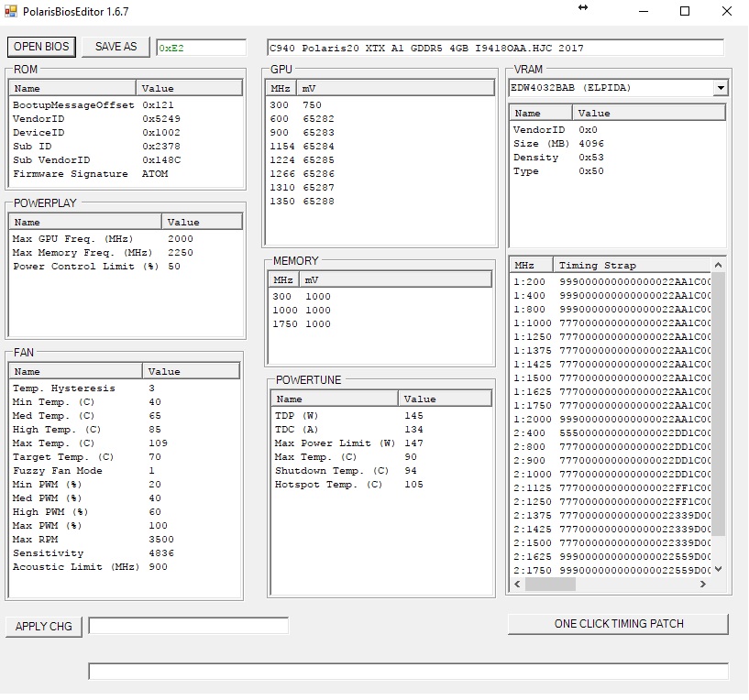The image size is (749, 700).
Task: Click the OPEN BIOS button
Action: (41, 47)
